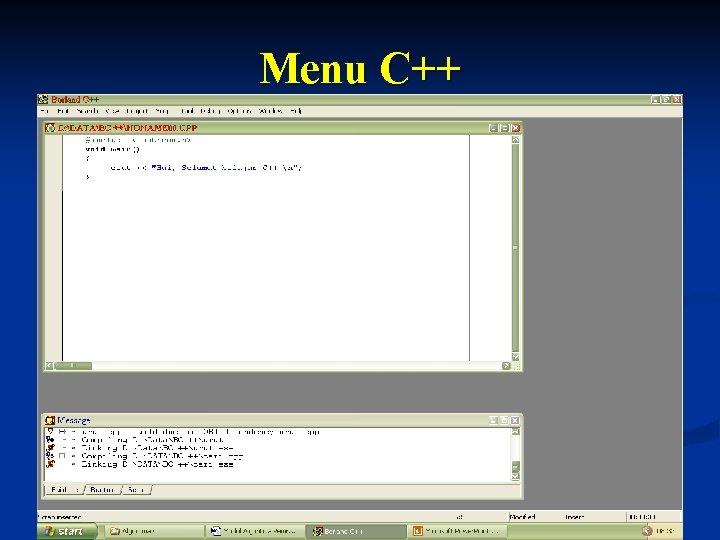Open the Options menu
Viewport: 720px width, 540px height.
click(x=239, y=111)
